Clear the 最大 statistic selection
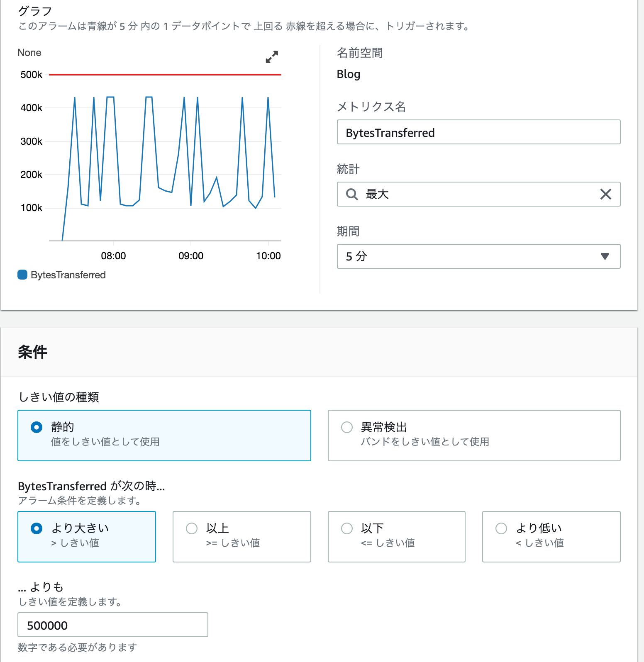644x662 pixels. pyautogui.click(x=605, y=194)
